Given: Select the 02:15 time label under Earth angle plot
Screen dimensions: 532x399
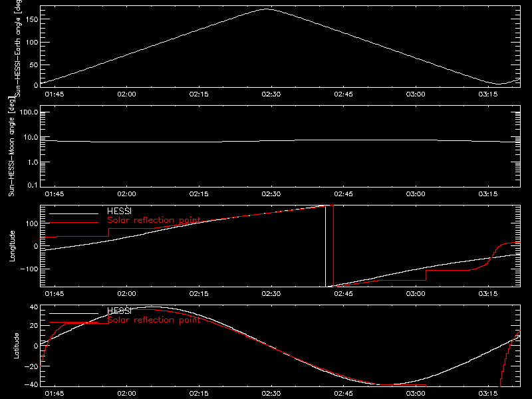Looking at the screenshot, I should pyautogui.click(x=199, y=94).
